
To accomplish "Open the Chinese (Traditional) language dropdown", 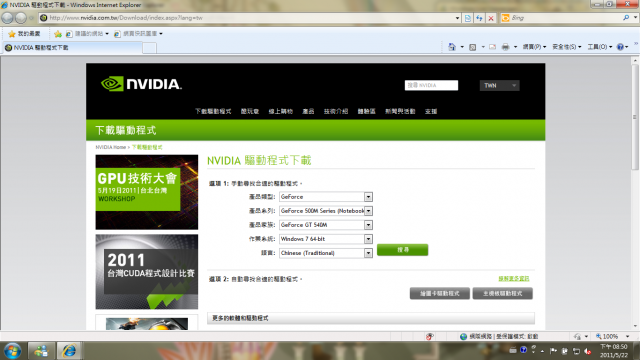I will click(325, 253).
